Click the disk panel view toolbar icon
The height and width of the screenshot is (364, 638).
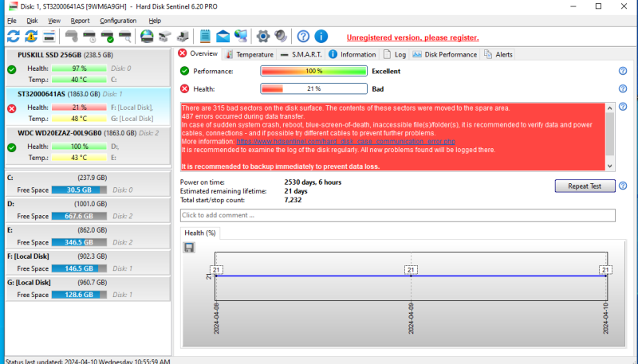pos(49,37)
